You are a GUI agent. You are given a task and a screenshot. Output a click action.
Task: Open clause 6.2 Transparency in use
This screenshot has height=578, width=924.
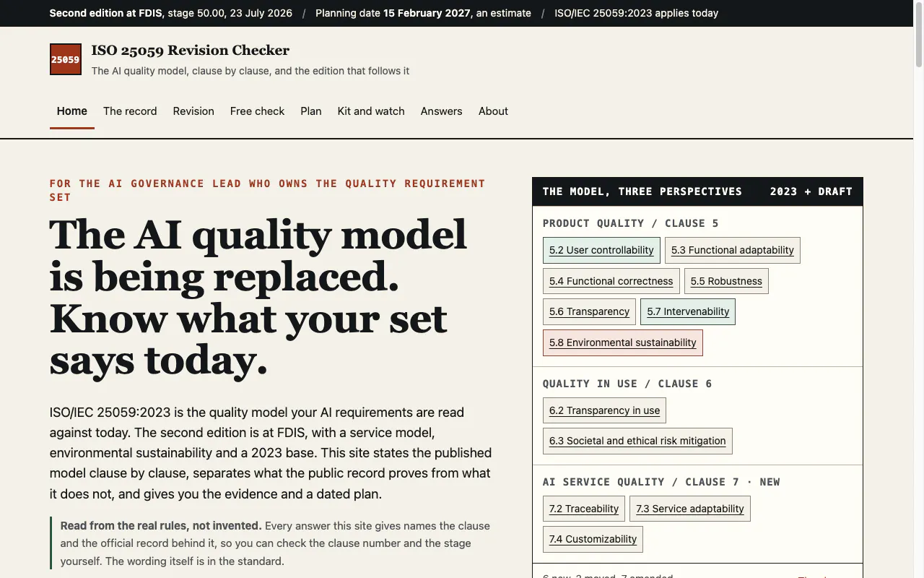pyautogui.click(x=604, y=410)
